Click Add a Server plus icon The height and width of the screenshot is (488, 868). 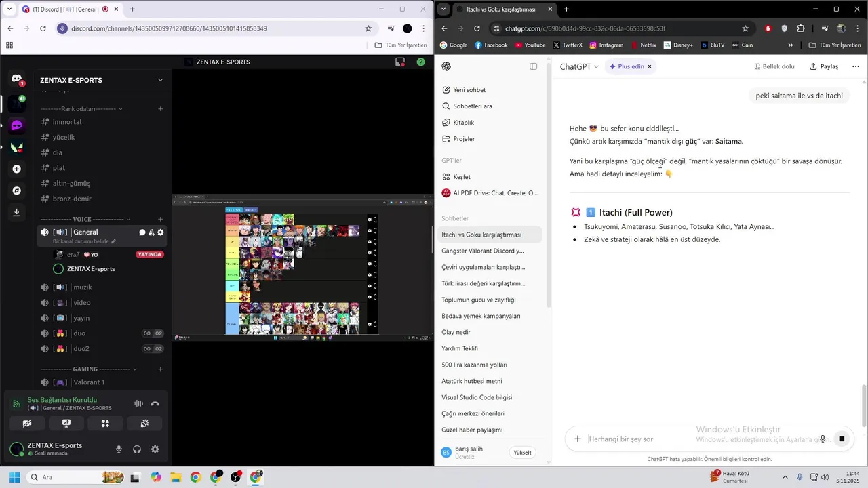[17, 169]
